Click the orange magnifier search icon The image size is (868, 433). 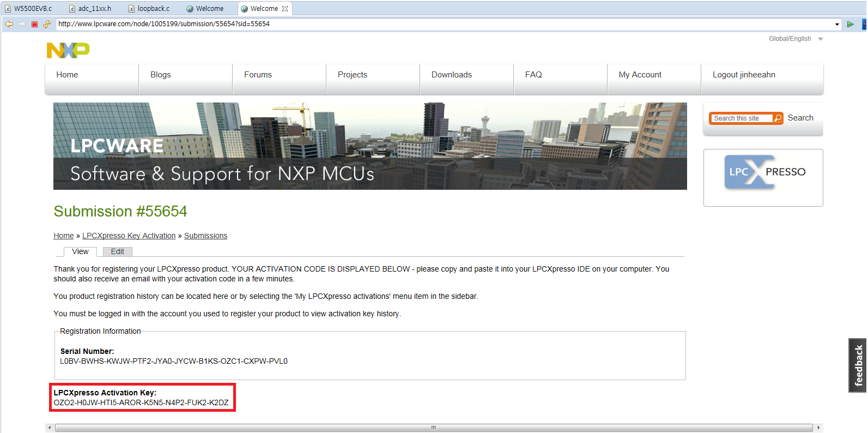pos(778,118)
